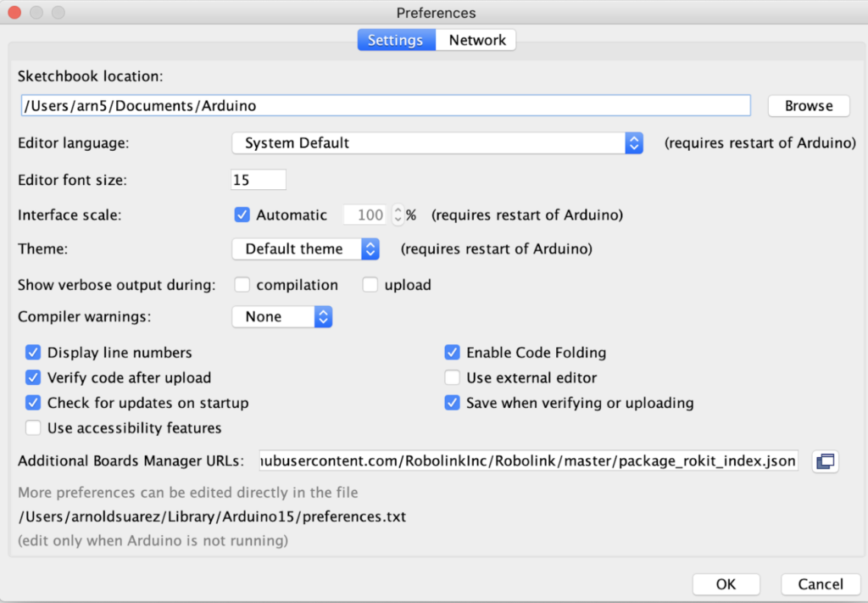Click the Editor font size field
This screenshot has height=603, width=868.
(x=258, y=180)
